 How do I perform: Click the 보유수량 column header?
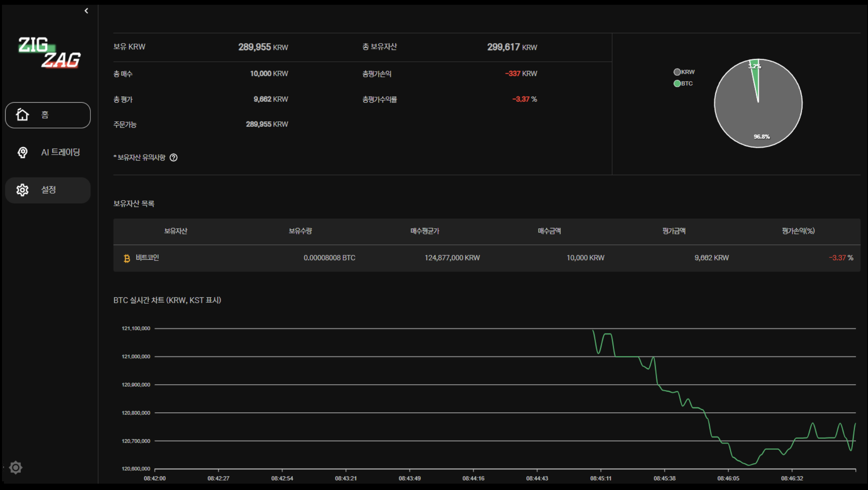(x=300, y=231)
